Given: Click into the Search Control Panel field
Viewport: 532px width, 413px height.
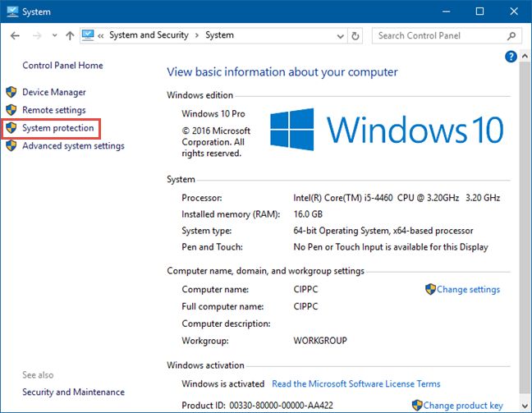Looking at the screenshot, I should (439, 36).
